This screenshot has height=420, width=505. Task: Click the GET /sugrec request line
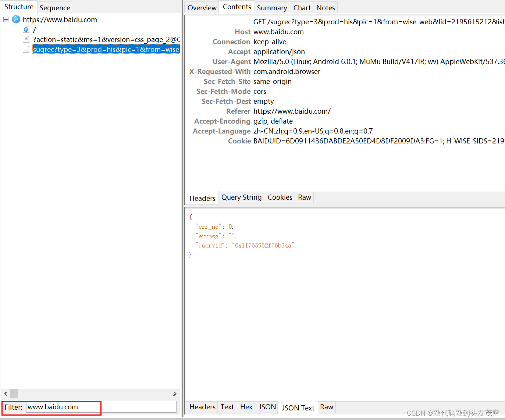pos(379,22)
